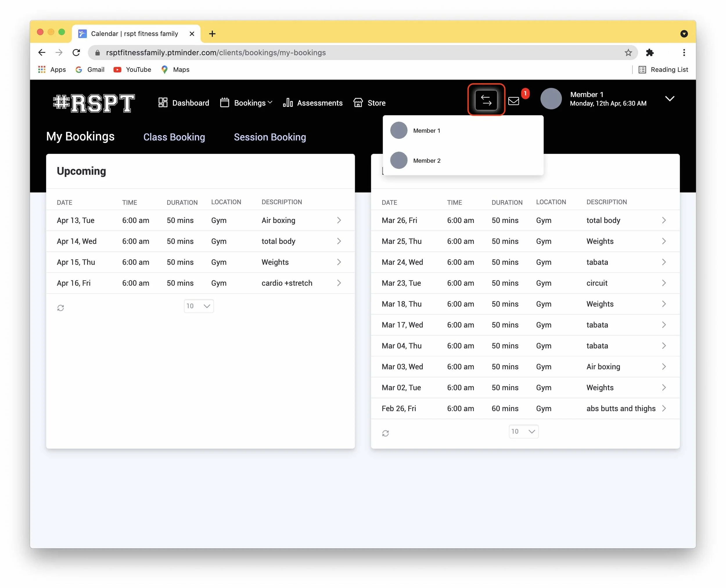Screen dimensions: 726x588
Task: Click the Member 1 profile avatar in header
Action: coord(551,98)
